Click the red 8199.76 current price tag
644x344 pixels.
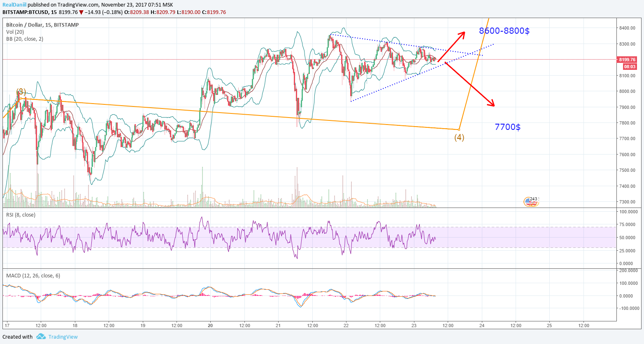point(627,60)
